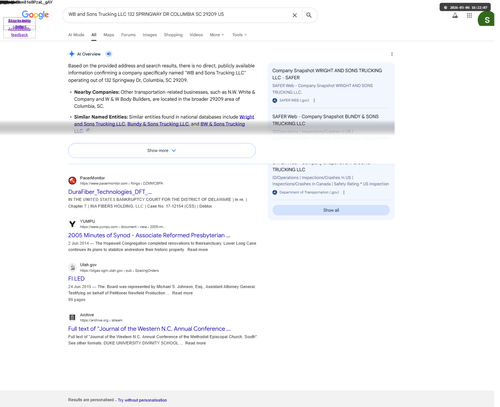This screenshot has height=407, width=500.
Task: Read more on Archive result snippet
Action: coord(195,343)
